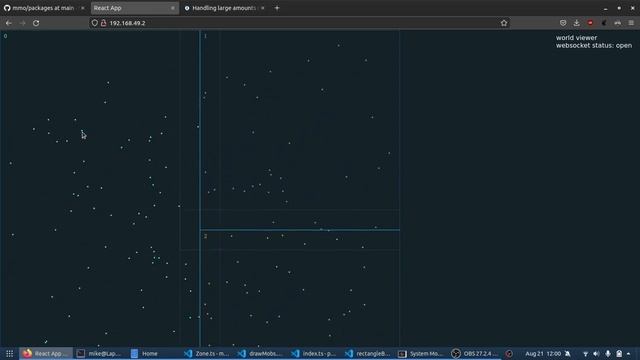
Task: Open the tracking protection shield
Action: [x=95, y=23]
